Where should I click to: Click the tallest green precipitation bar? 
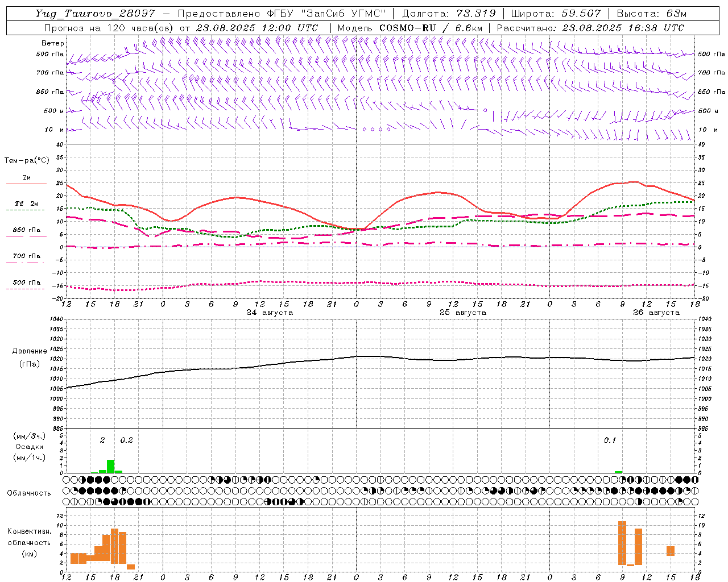[x=111, y=466]
